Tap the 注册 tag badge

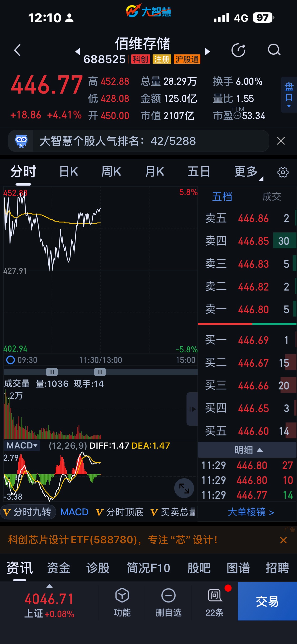[162, 59]
